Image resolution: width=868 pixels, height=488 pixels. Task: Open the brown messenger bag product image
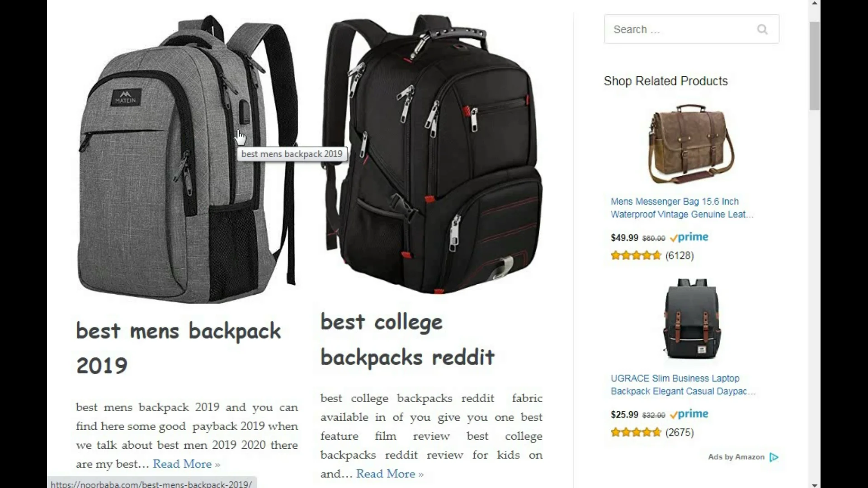pos(692,144)
